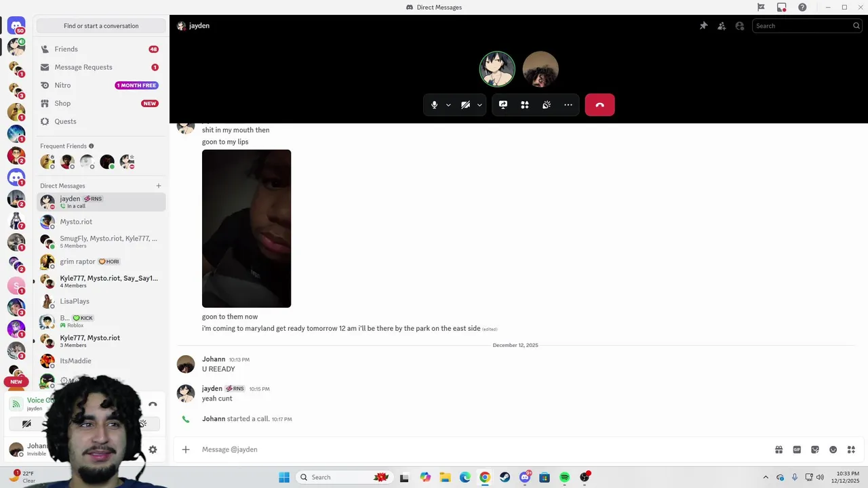Open DM with grim raptor
This screenshot has width=868, height=488.
[101, 262]
